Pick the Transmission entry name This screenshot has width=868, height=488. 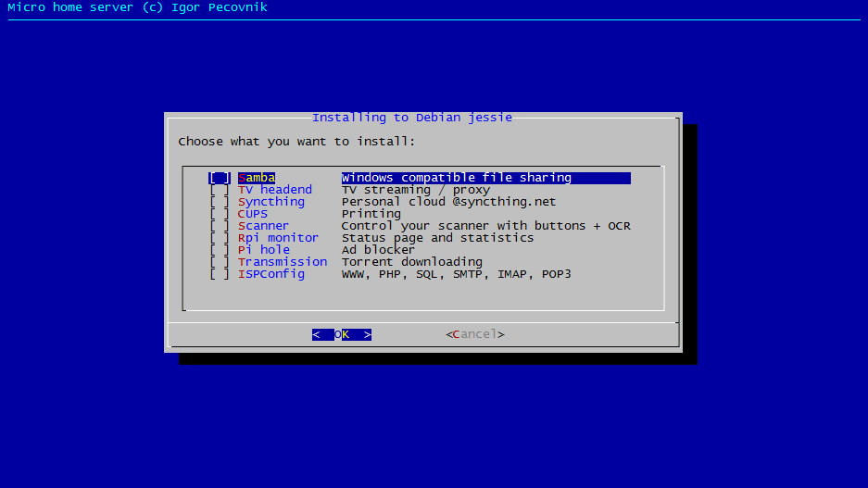tap(283, 262)
